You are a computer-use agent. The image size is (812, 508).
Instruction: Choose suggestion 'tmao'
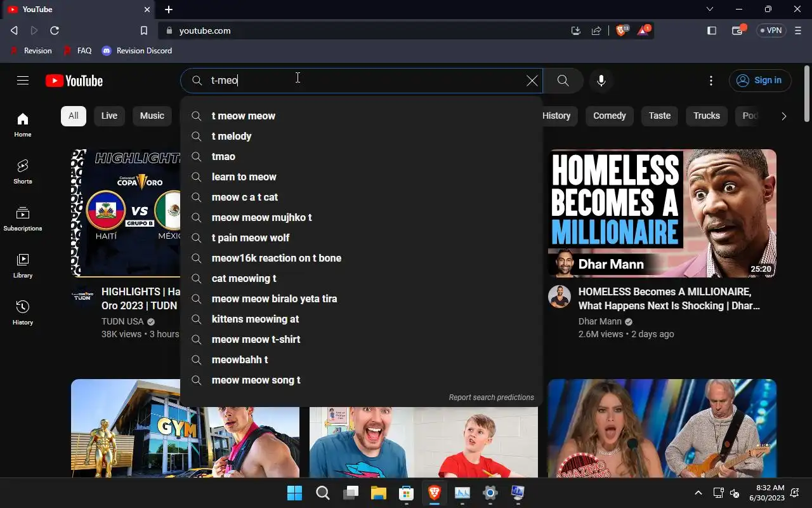[x=362, y=156]
